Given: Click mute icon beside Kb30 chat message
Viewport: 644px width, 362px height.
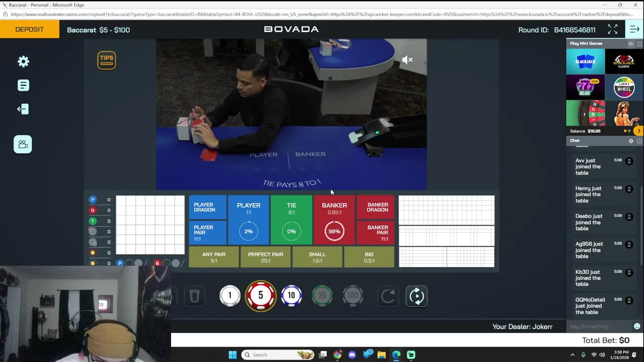Looking at the screenshot, I should pos(629,272).
